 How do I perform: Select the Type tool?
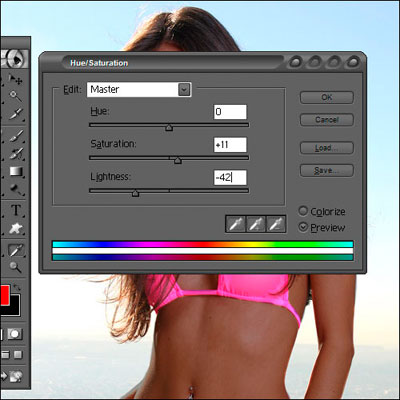(15, 210)
